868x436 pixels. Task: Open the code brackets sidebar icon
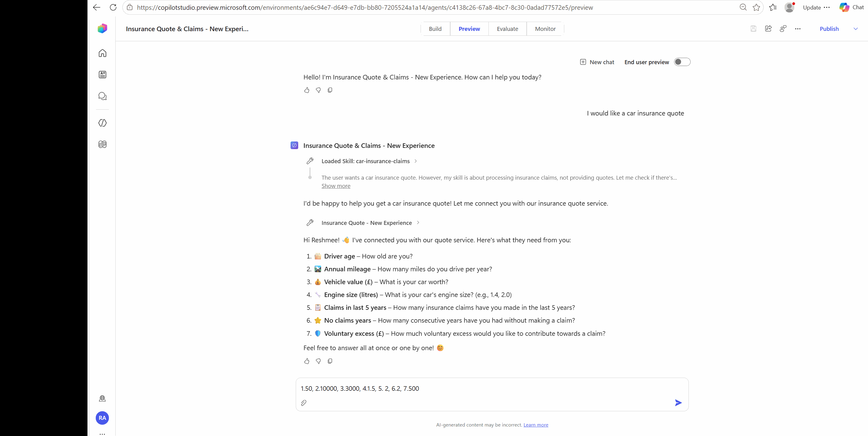pos(102,123)
